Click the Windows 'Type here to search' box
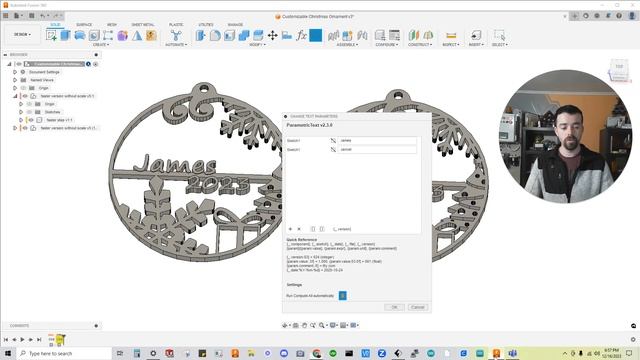The height and width of the screenshot is (360, 640). pyautogui.click(x=64, y=353)
